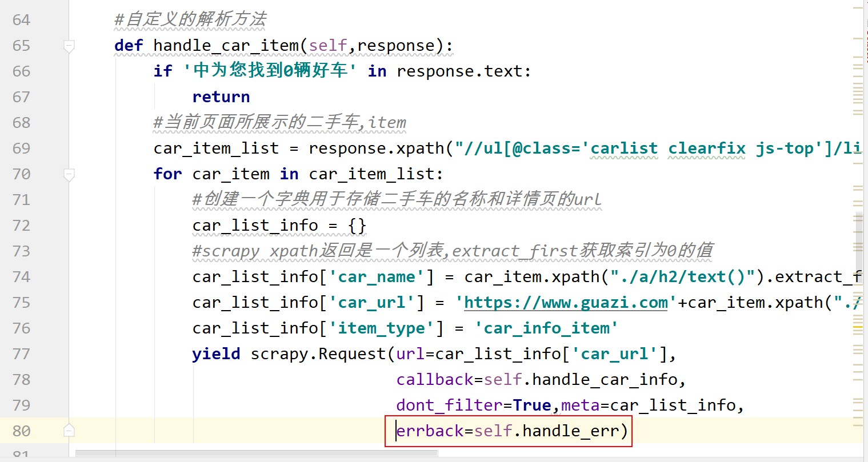Select line number 68 in gutter

click(x=21, y=123)
